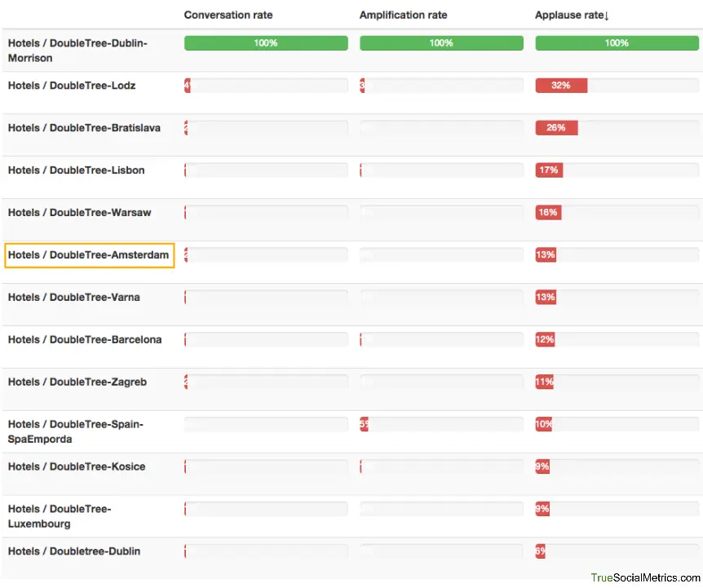Click the DoubleTree-Warsaw row label

79,213
